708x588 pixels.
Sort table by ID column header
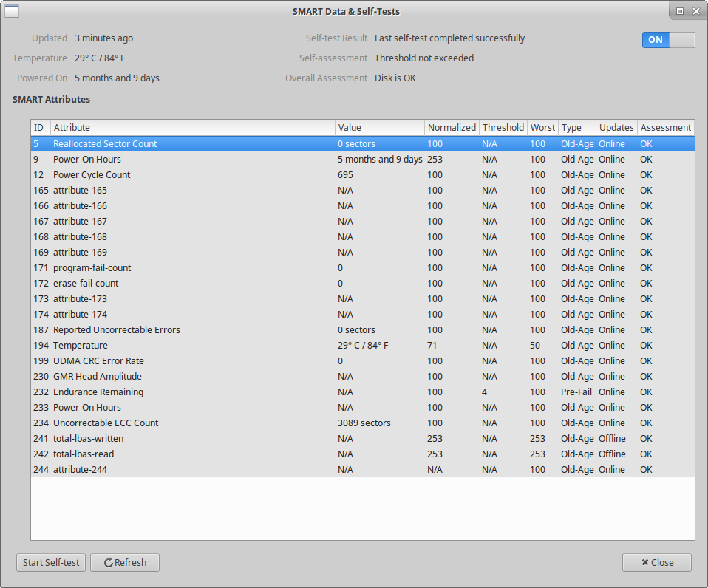point(41,128)
